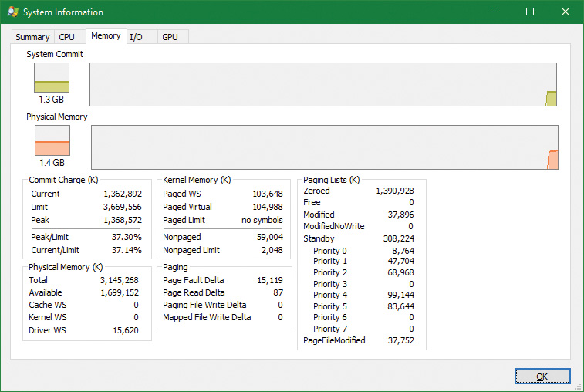This screenshot has width=584, height=392.
Task: Minimize the System Information window
Action: pyautogui.click(x=495, y=12)
